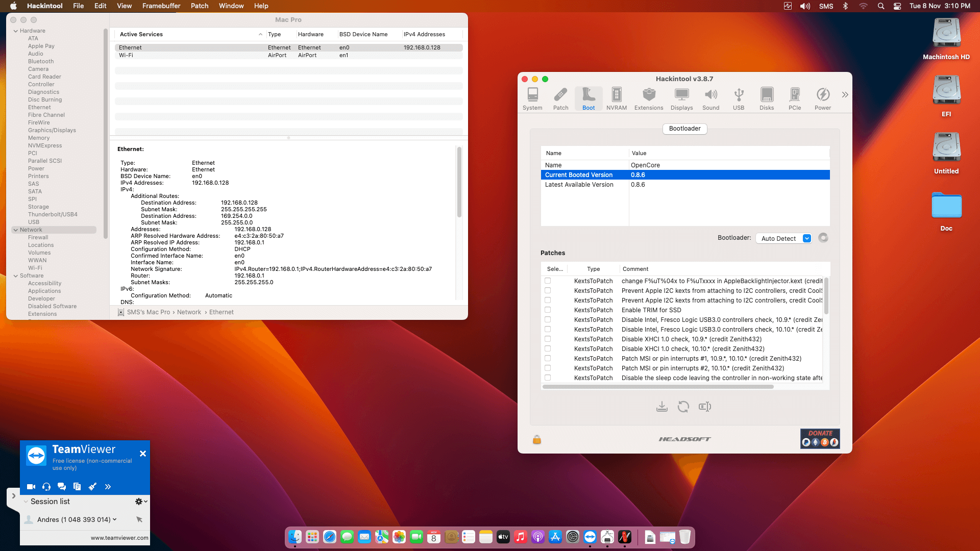This screenshot has width=980, height=551.
Task: Click the remote cursor icon beside Andres
Action: pyautogui.click(x=139, y=519)
